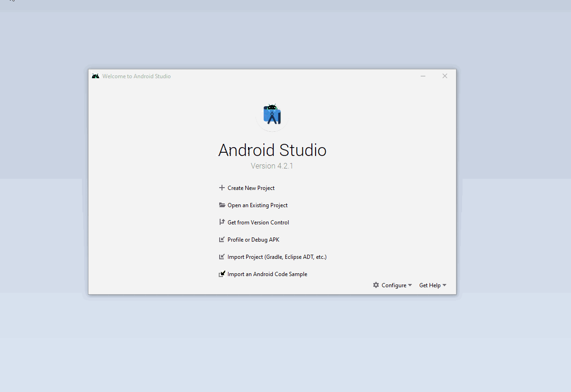This screenshot has height=392, width=571.
Task: Click the icon beside Import Project (Gradle, Eclipse ADT)
Action: click(x=222, y=257)
